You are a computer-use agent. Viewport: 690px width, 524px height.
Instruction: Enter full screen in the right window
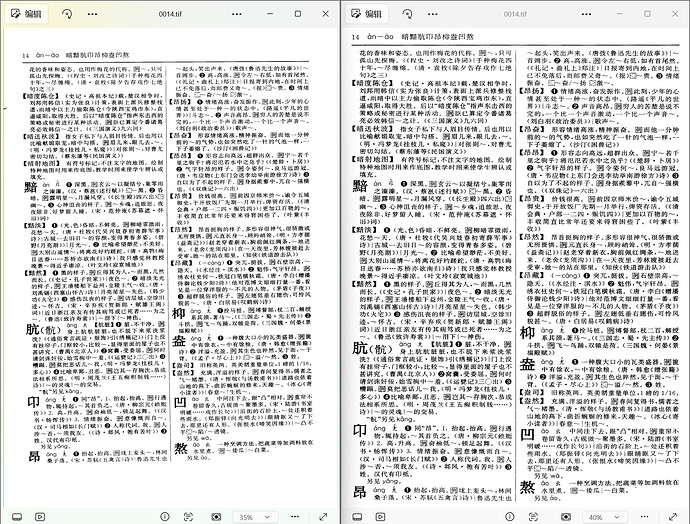tap(673, 517)
